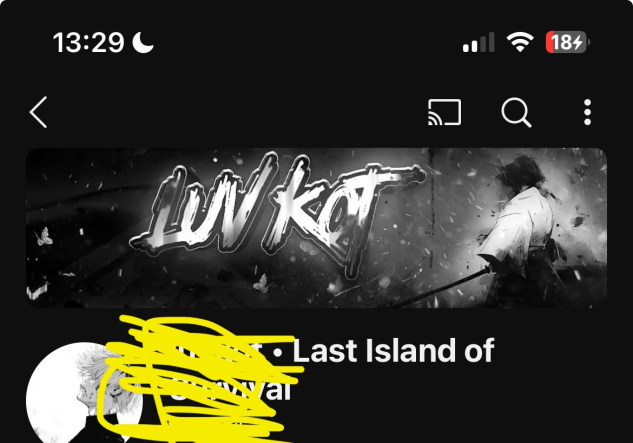Tap the cellular signal bars icon

pyautogui.click(x=479, y=42)
